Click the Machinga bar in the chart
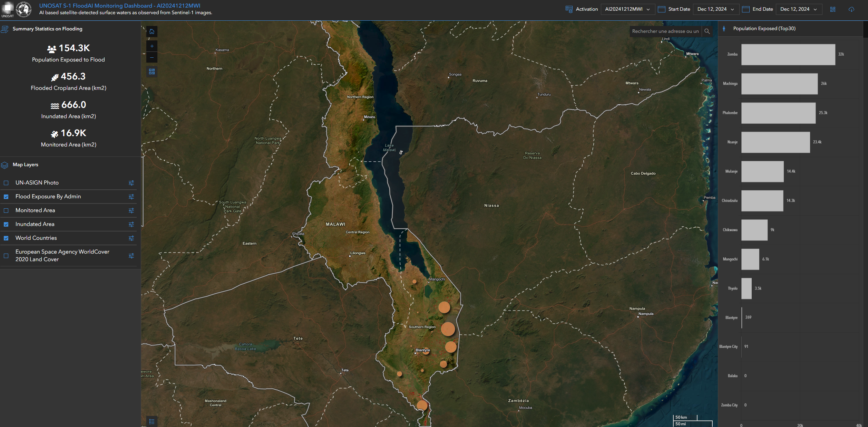Screen dimensions: 868x427 (779, 84)
